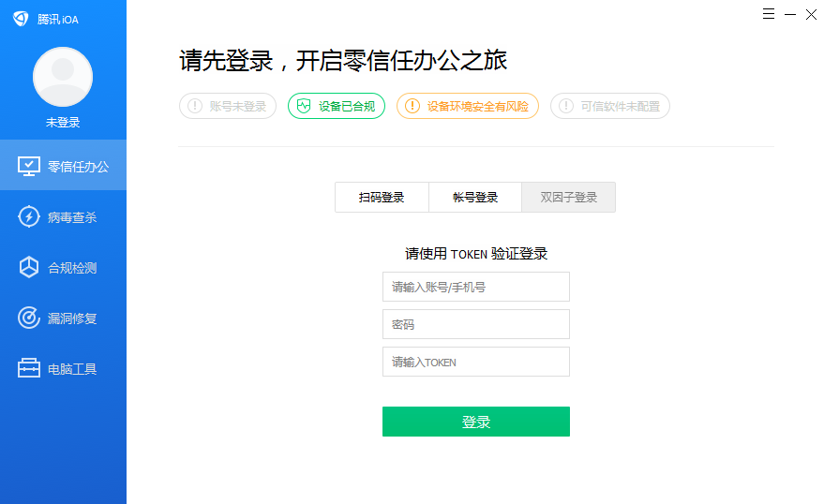Minimize the iOA window
The height and width of the screenshot is (504, 824).
coord(790,15)
